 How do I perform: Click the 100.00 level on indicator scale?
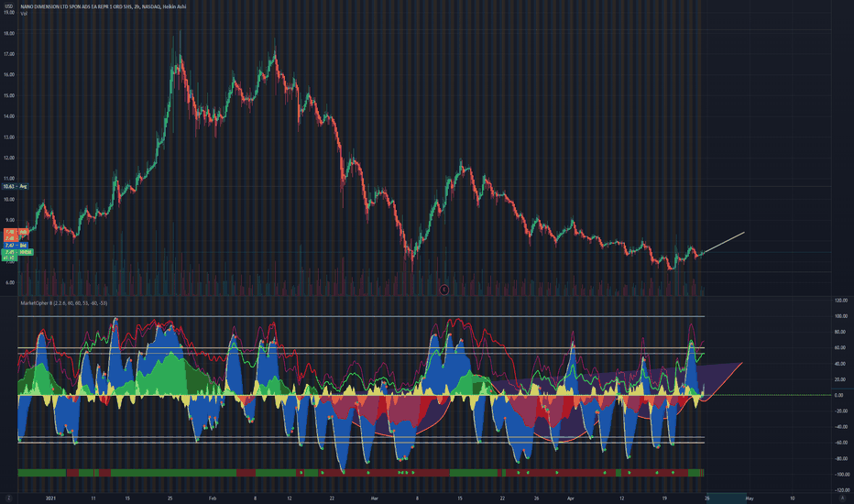[x=841, y=316]
